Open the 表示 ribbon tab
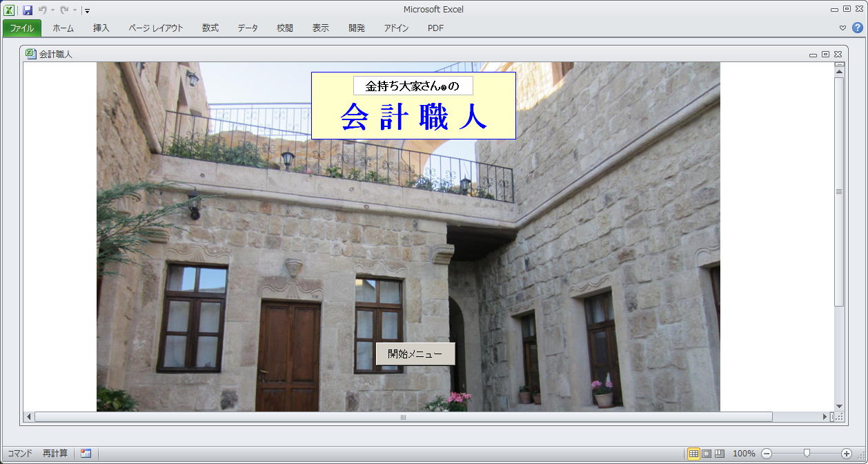 [x=321, y=28]
